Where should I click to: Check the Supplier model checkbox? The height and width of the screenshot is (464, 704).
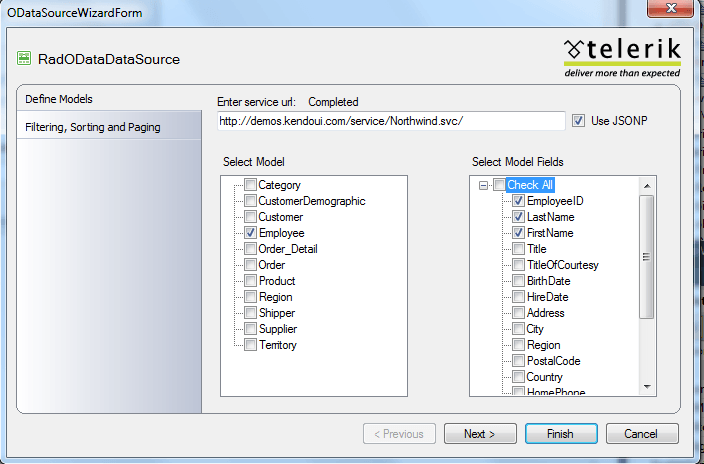(x=250, y=329)
